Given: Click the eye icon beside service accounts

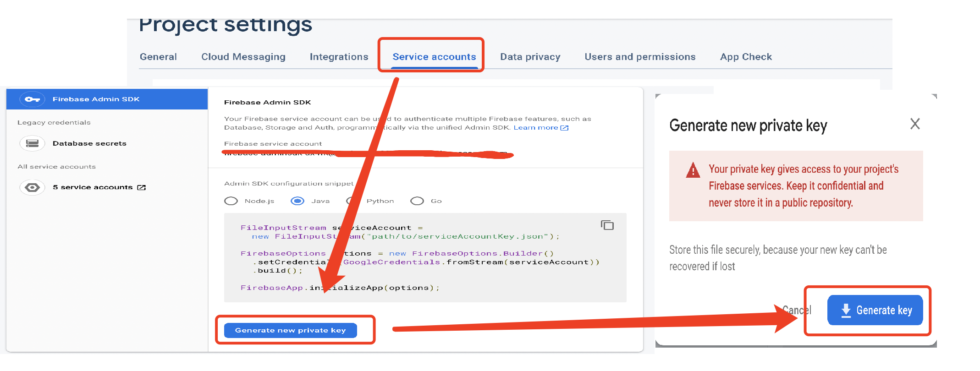Looking at the screenshot, I should 32,187.
